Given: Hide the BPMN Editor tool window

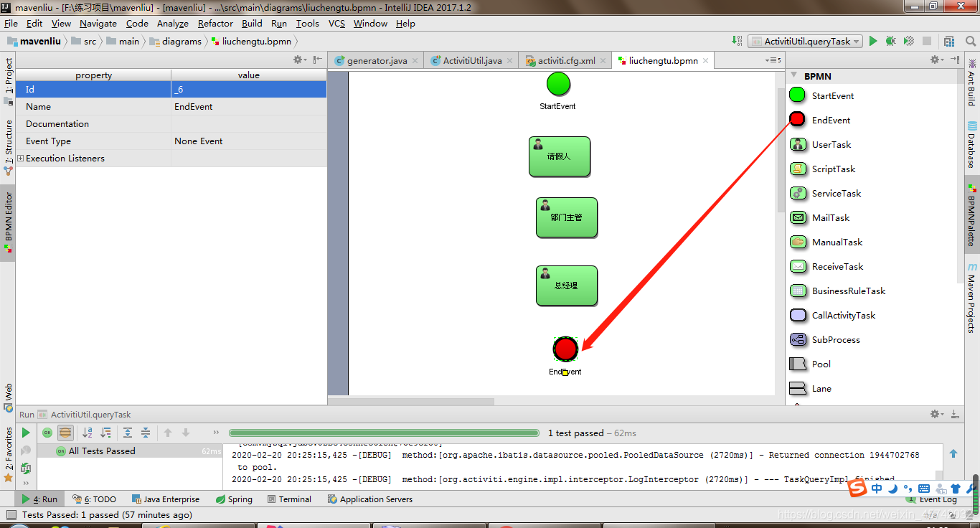Looking at the screenshot, I should [317, 60].
